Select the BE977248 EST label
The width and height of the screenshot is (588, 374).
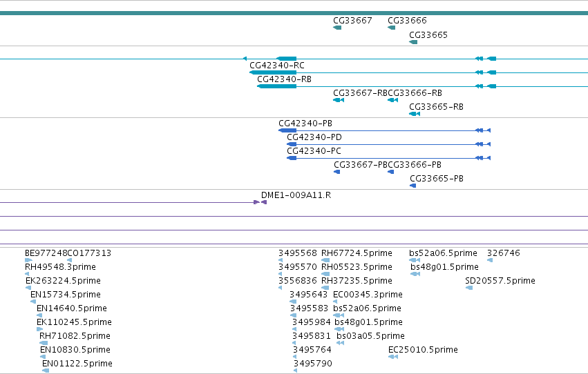[x=46, y=253]
